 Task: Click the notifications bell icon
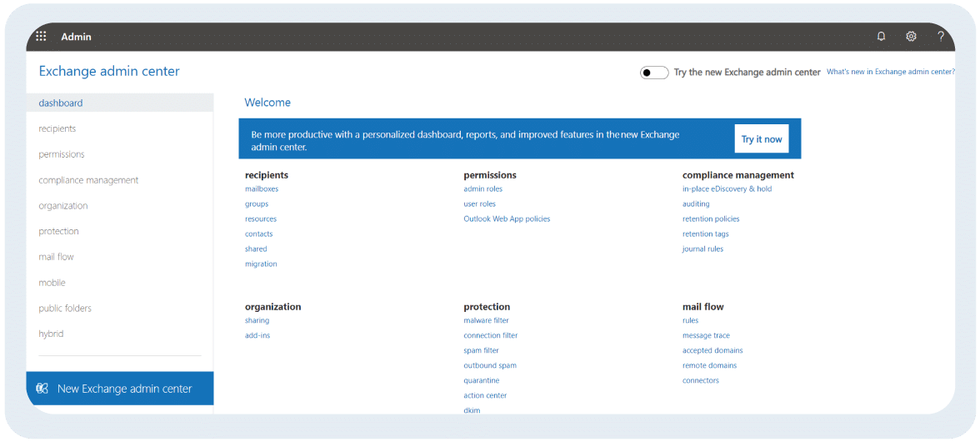(x=882, y=36)
